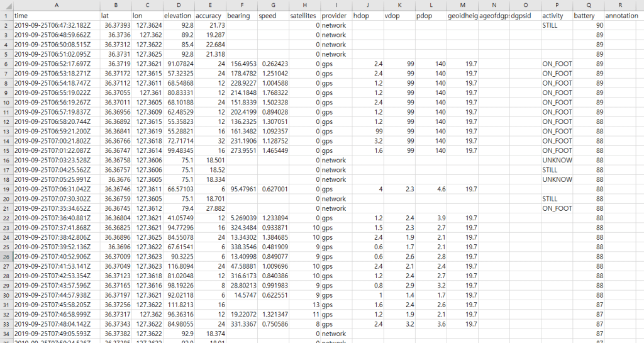
Task: Select the 'time' header cell
Action: (56, 15)
